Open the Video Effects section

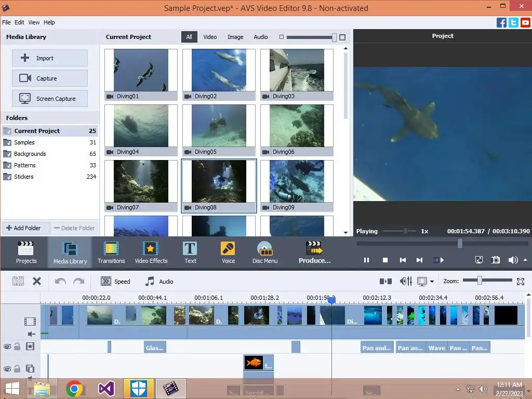coord(151,252)
